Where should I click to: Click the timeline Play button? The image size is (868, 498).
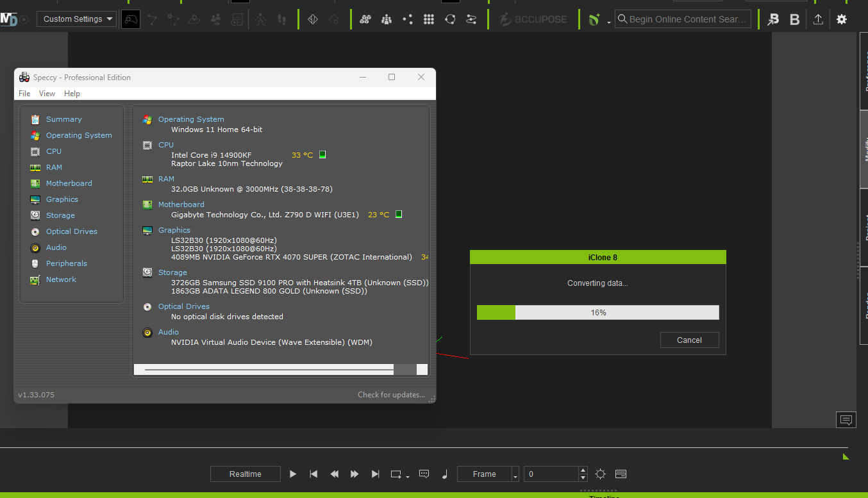point(293,474)
